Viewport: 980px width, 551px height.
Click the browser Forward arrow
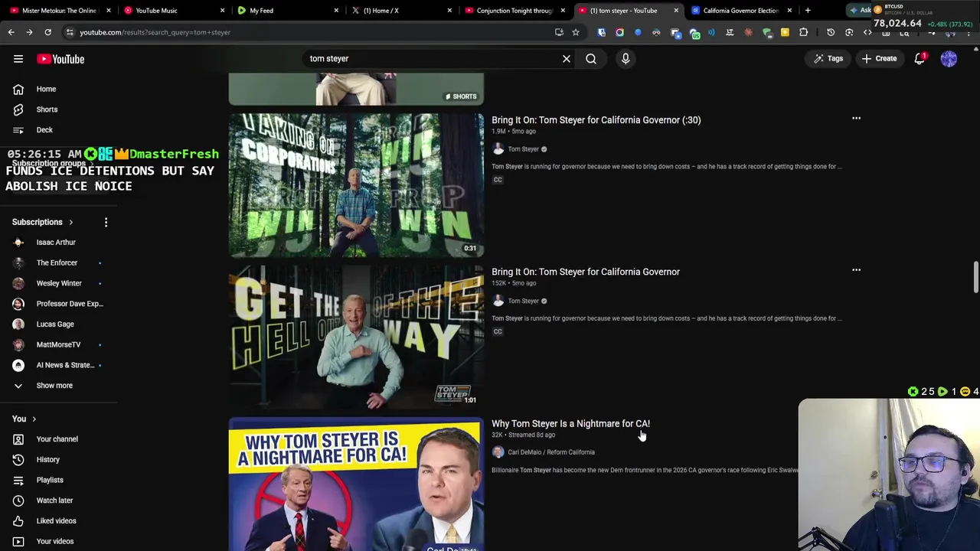(29, 32)
